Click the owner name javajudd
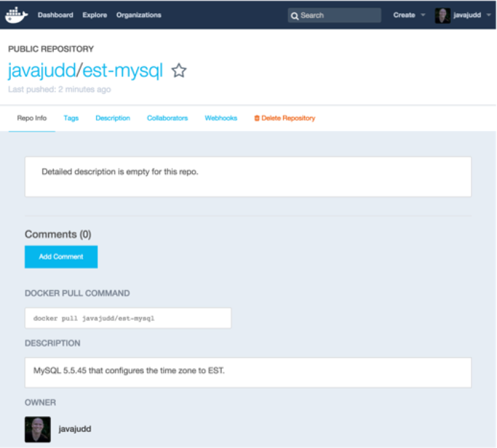497x448 pixels. (75, 429)
